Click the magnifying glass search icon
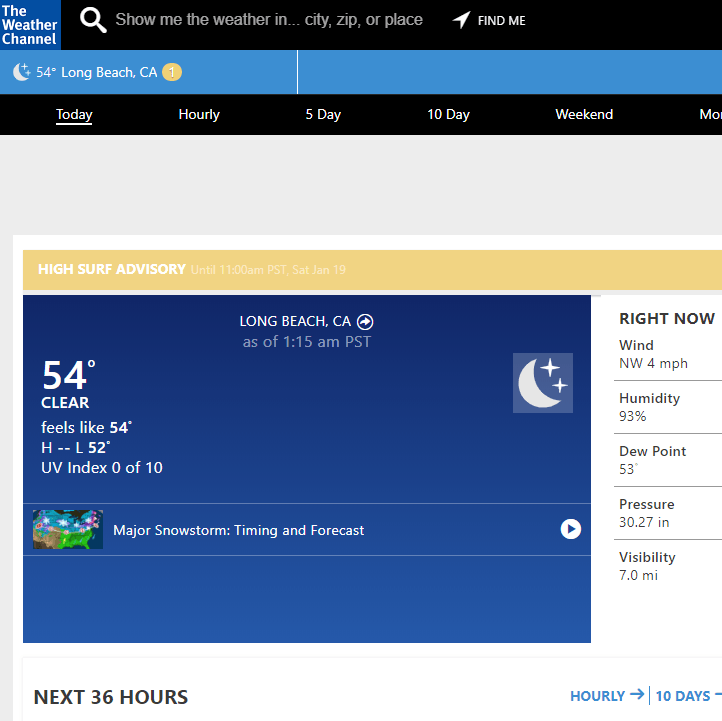This screenshot has width=722, height=721. pos(93,20)
